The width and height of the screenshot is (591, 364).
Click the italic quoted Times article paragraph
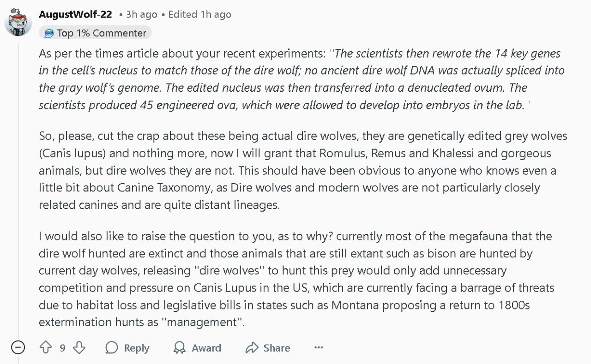300,79
